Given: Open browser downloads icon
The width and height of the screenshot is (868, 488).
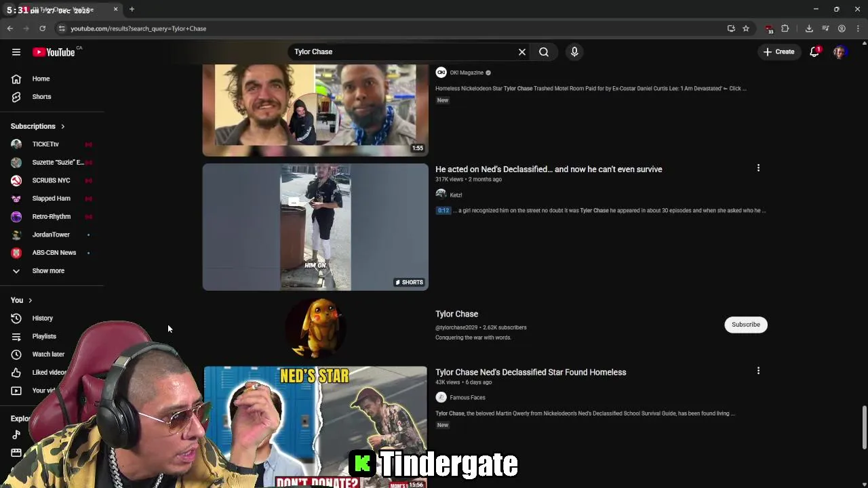Looking at the screenshot, I should pos(809,28).
